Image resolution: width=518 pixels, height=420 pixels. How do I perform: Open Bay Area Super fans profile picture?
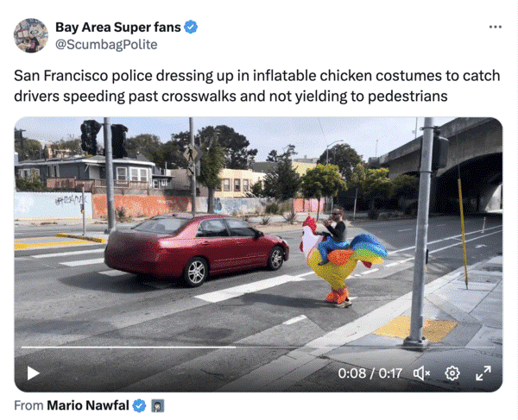(31, 35)
